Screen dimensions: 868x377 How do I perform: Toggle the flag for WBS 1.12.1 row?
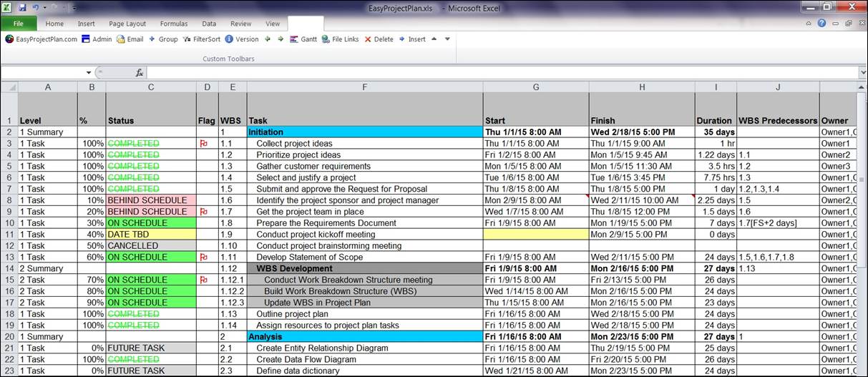(204, 280)
